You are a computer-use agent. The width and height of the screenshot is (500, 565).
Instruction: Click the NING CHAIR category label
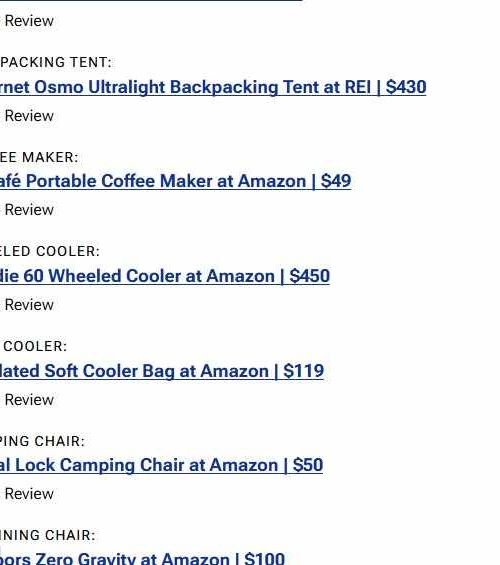(x=48, y=535)
